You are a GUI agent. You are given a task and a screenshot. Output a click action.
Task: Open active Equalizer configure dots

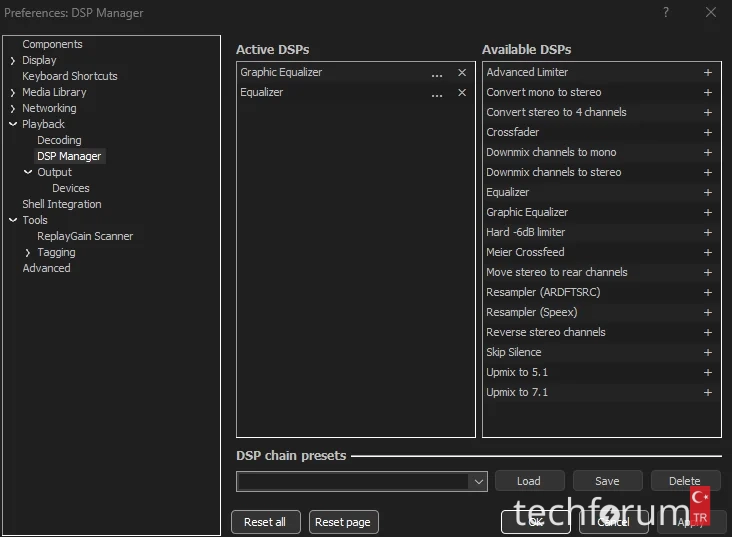click(437, 94)
